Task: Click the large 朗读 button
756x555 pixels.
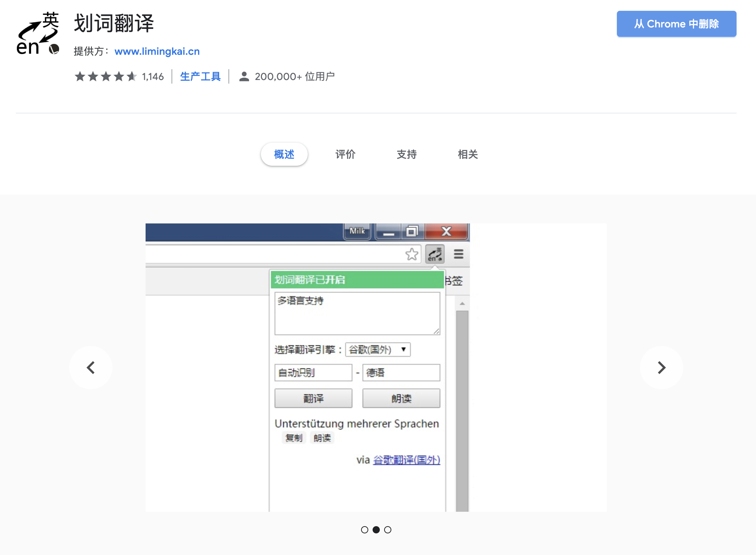Action: (x=401, y=398)
